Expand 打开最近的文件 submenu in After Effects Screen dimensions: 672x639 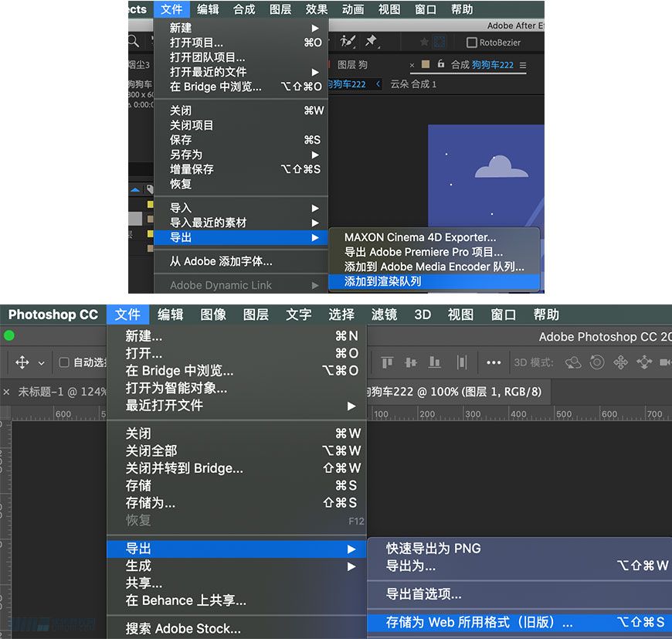click(315, 72)
